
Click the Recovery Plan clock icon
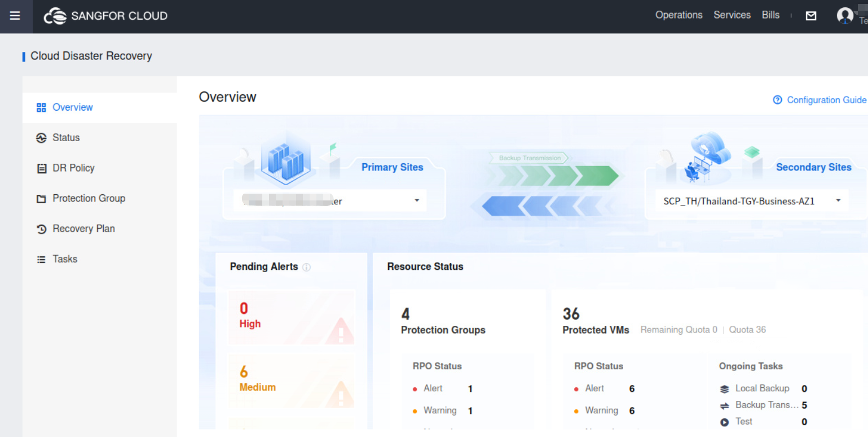41,229
